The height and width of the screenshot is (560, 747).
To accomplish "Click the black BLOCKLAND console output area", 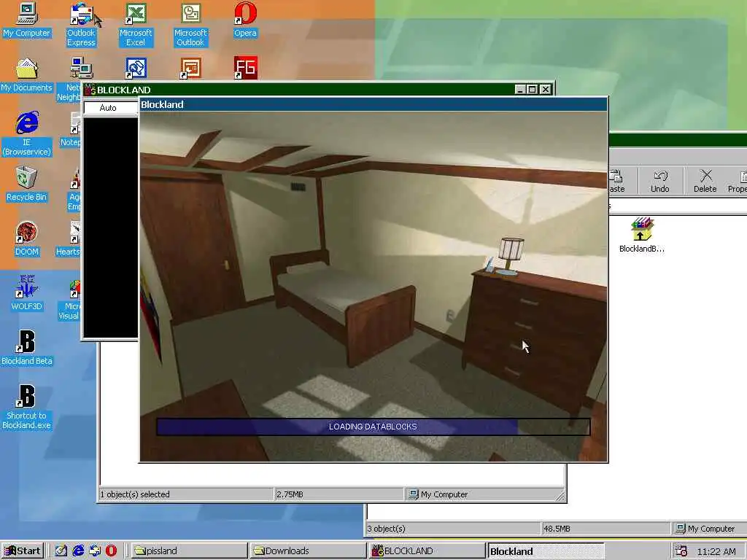I will coord(111,227).
